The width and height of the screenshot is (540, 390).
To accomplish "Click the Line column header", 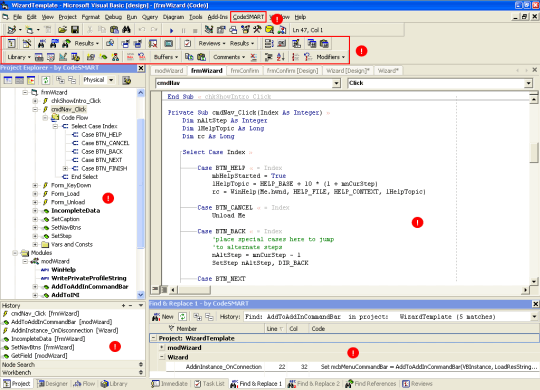I will (275, 329).
